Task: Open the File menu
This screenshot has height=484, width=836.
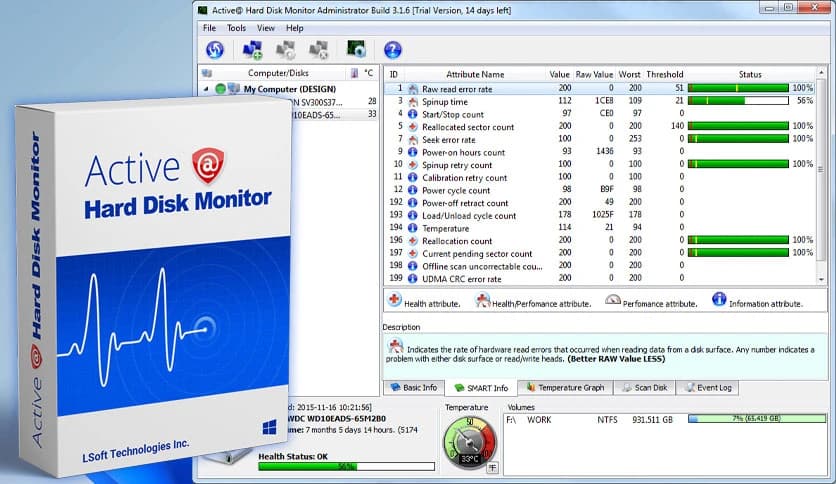Action: pos(210,28)
